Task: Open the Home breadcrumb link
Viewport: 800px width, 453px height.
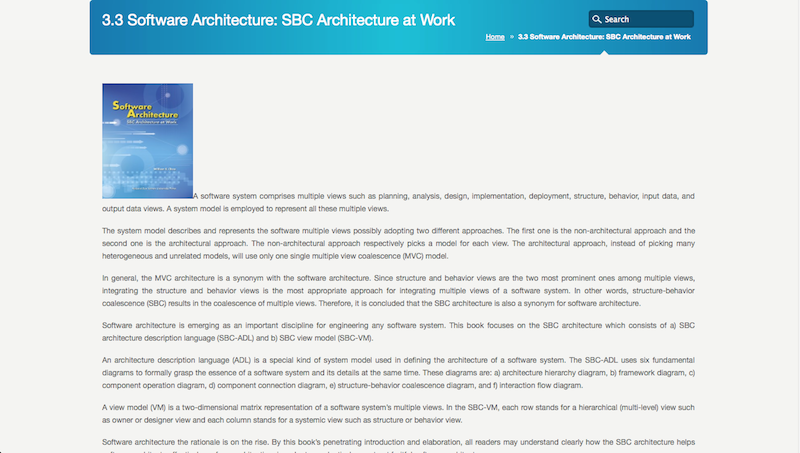Action: click(x=495, y=37)
